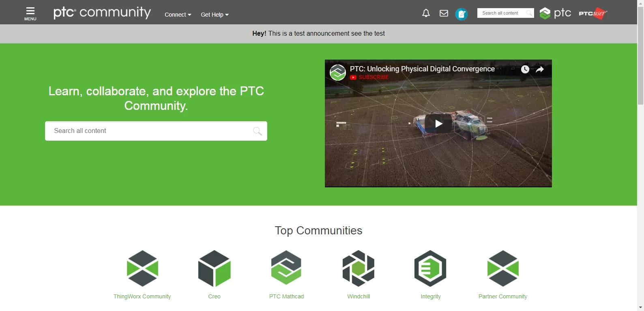Viewport: 644px width, 311px height.
Task: Open the Windchill icon
Action: click(358, 268)
